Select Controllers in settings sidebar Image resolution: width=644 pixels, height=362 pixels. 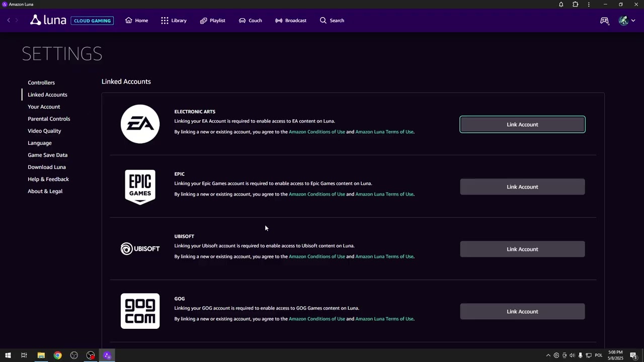tap(41, 82)
